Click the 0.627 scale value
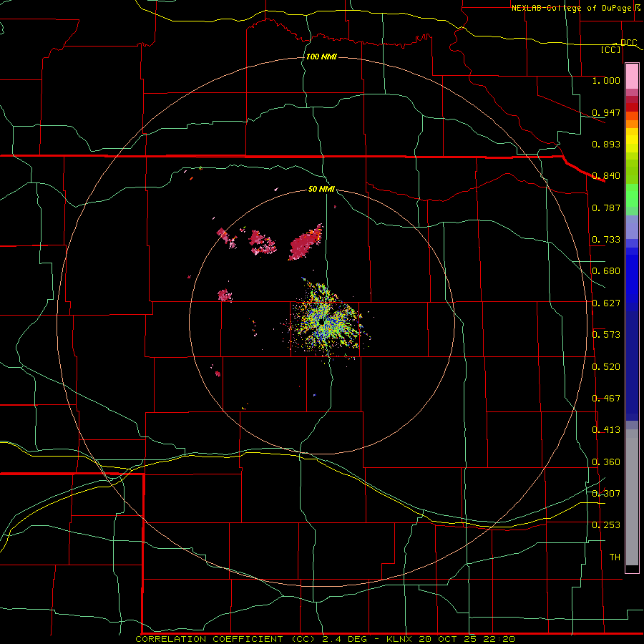This screenshot has width=644, height=644. tap(606, 303)
